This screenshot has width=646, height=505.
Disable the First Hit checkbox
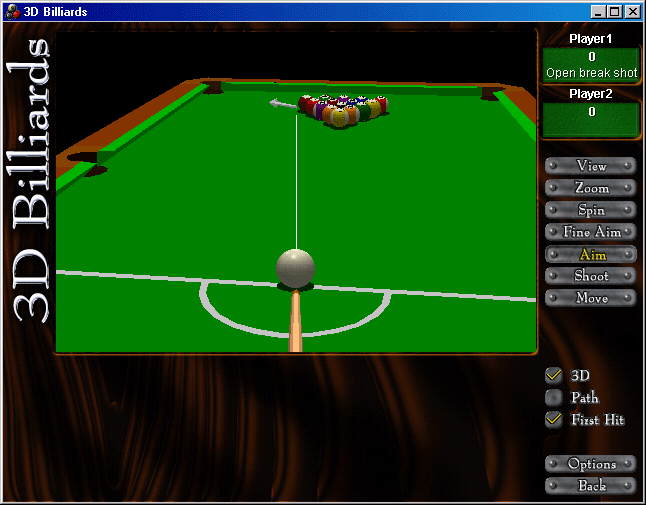554,420
